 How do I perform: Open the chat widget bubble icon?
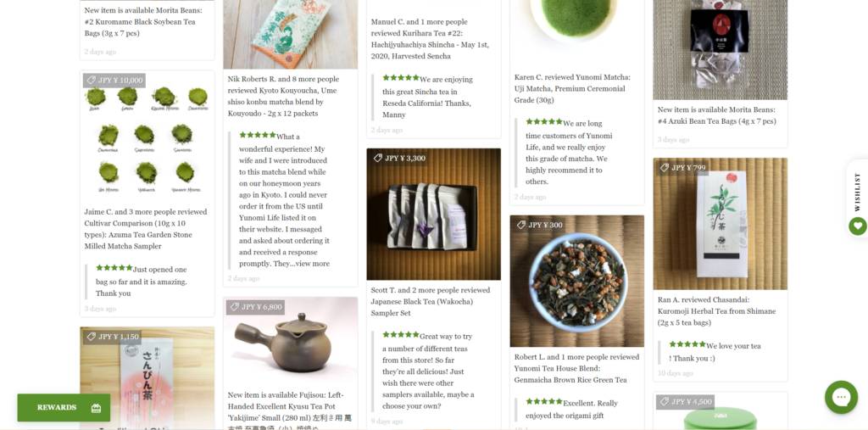pyautogui.click(x=841, y=397)
